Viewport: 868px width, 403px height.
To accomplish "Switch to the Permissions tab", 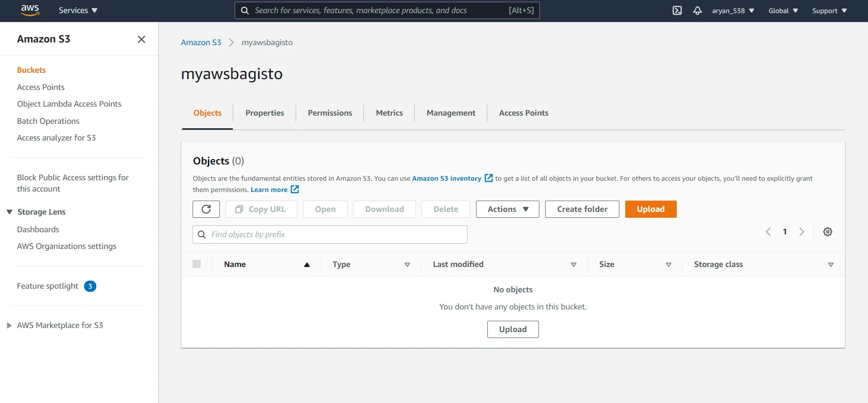I will [x=330, y=113].
